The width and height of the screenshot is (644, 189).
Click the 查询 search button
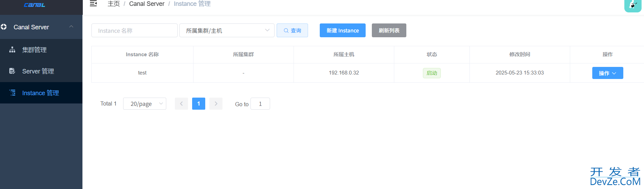pos(292,30)
